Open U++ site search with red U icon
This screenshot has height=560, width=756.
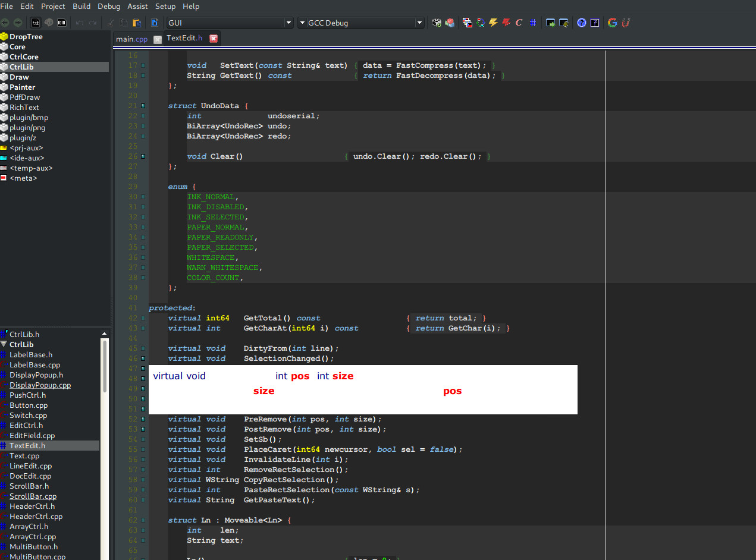[626, 23]
